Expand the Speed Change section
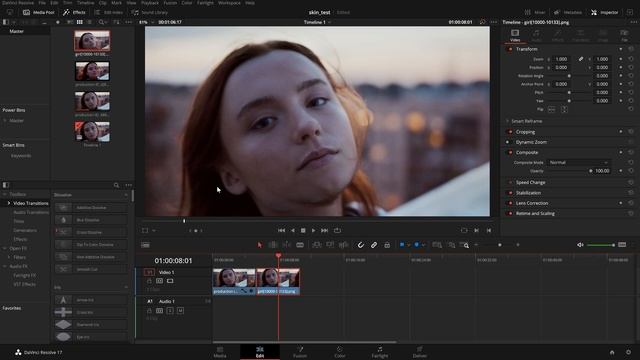 click(530, 182)
